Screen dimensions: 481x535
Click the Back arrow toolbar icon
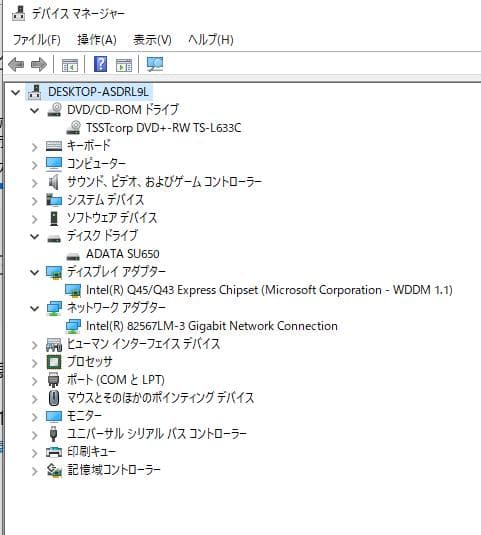pyautogui.click(x=16, y=64)
